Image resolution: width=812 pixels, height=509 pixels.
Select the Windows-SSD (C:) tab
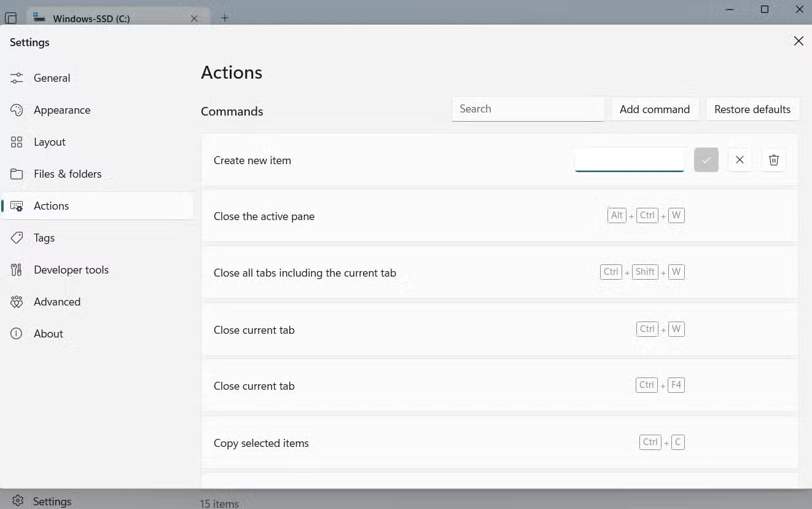pyautogui.click(x=91, y=18)
